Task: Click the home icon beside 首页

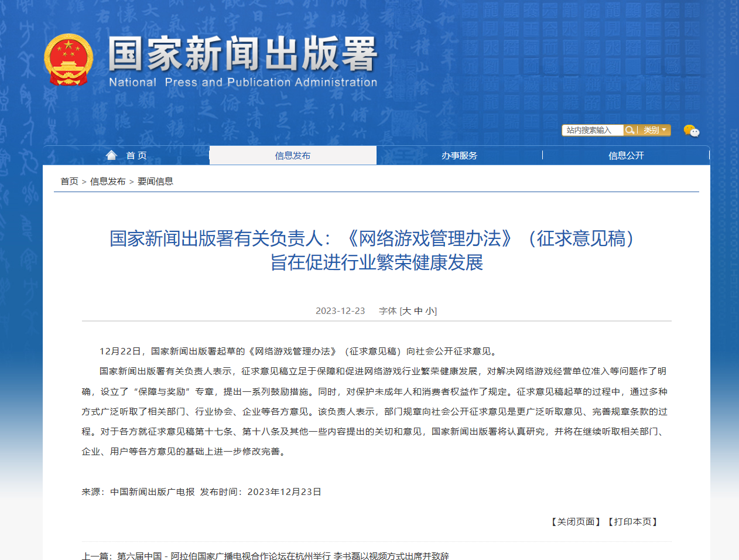Action: (x=111, y=155)
